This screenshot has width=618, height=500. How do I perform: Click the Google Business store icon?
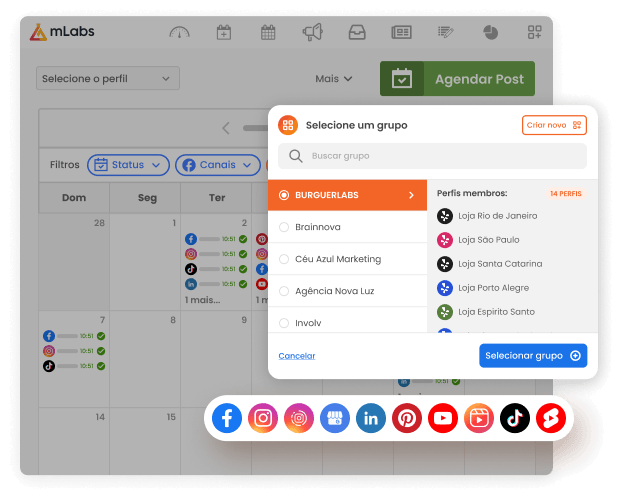point(335,418)
